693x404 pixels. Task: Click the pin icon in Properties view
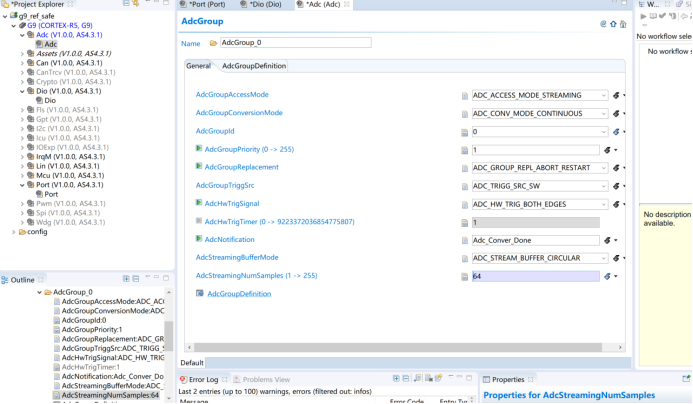(x=686, y=378)
